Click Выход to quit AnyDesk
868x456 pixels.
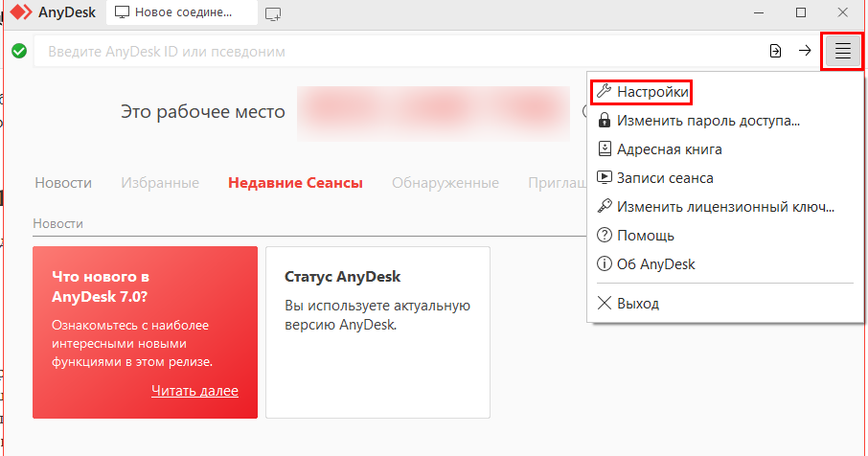(637, 304)
